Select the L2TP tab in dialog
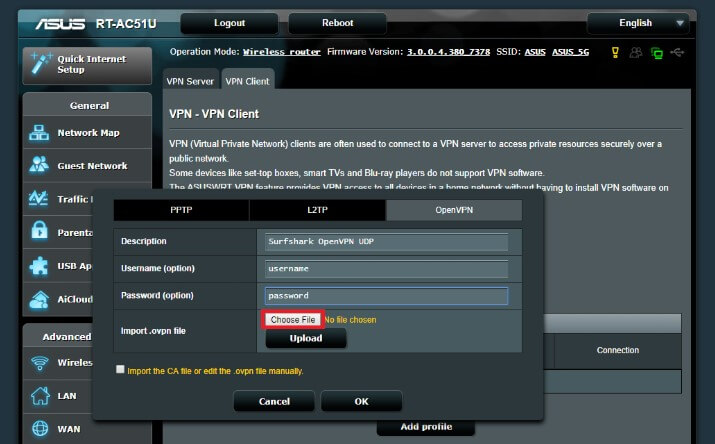Viewport: 715px width, 444px height. tap(317, 211)
